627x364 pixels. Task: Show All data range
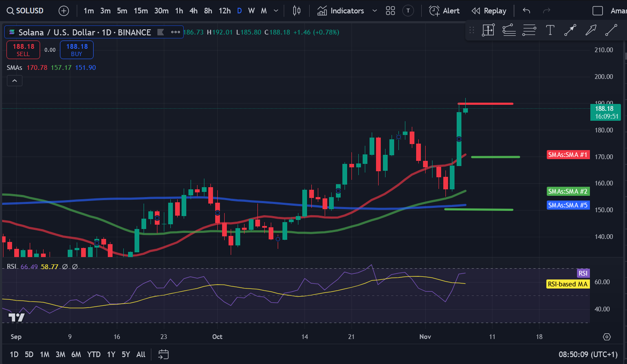tap(141, 355)
